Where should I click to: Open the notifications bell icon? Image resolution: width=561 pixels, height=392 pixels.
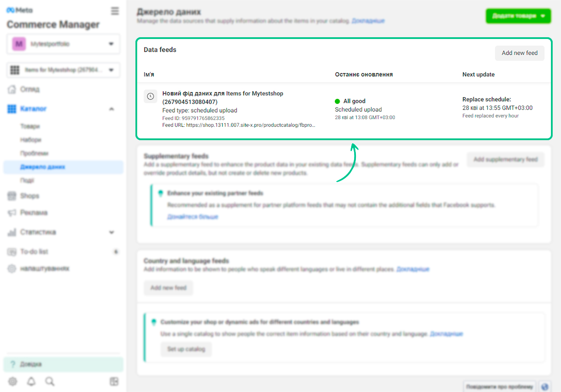pos(31,382)
